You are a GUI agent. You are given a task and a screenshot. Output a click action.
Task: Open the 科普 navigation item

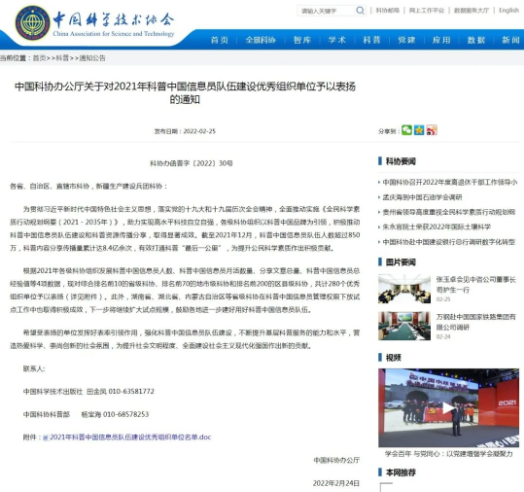(x=372, y=40)
